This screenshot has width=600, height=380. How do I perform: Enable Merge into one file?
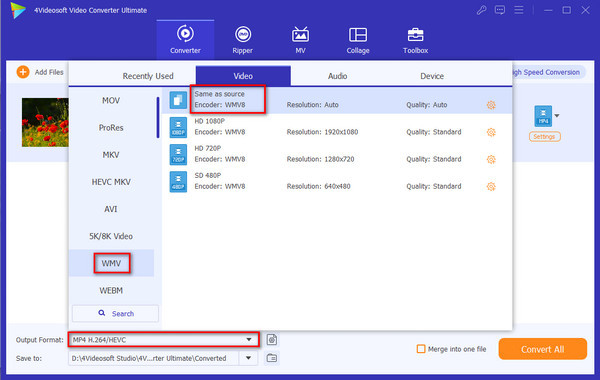click(421, 349)
